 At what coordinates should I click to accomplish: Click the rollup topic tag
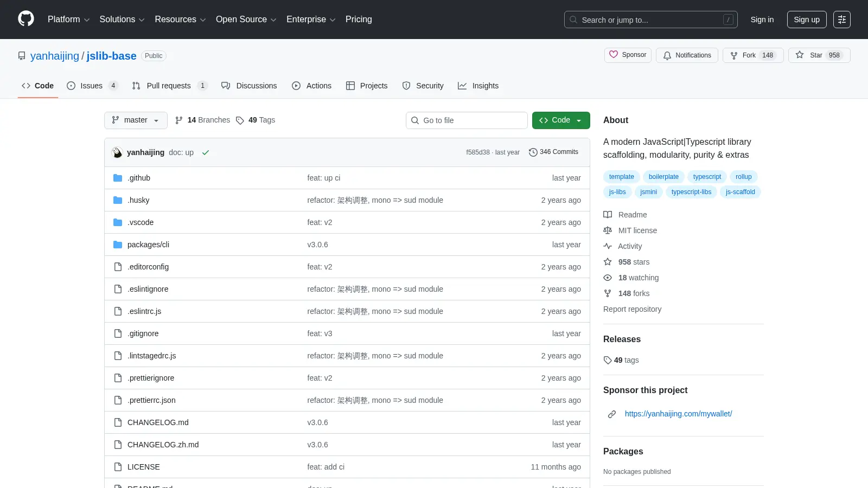click(x=743, y=177)
